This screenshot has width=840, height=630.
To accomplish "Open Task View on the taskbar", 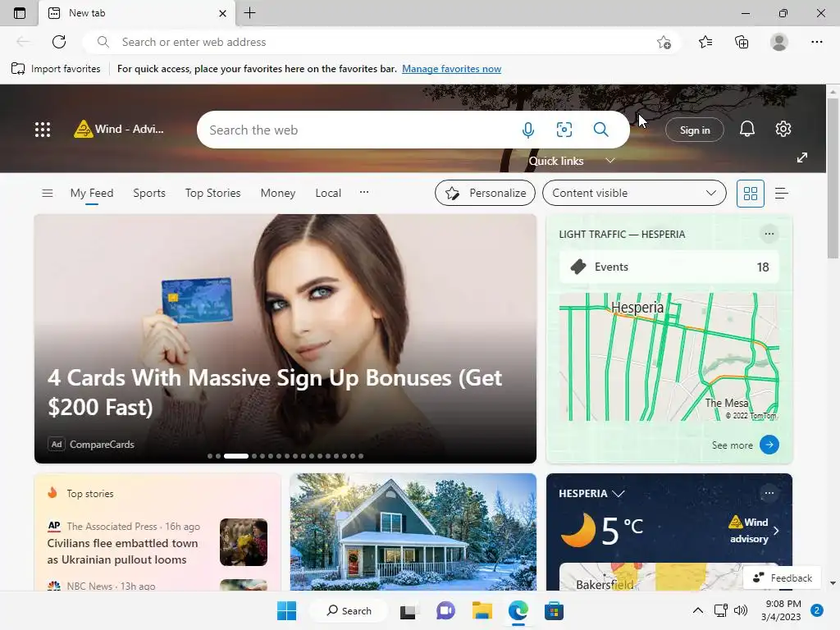I will pos(409,610).
